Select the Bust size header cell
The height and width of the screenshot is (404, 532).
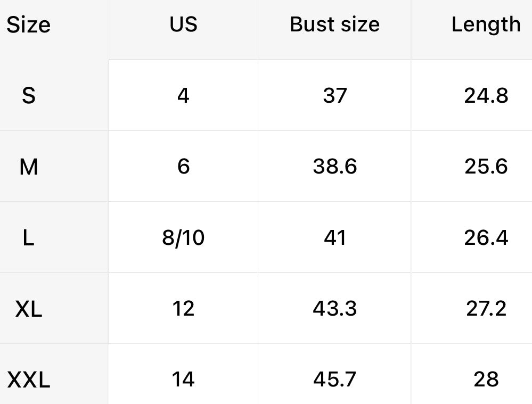coord(334,24)
